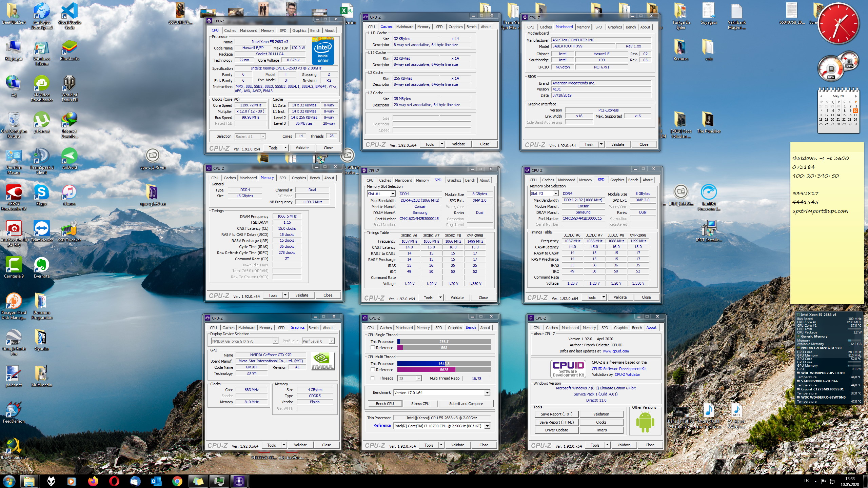The width and height of the screenshot is (868, 488).
Task: Click Validate button in the Memory window
Action: pos(301,295)
